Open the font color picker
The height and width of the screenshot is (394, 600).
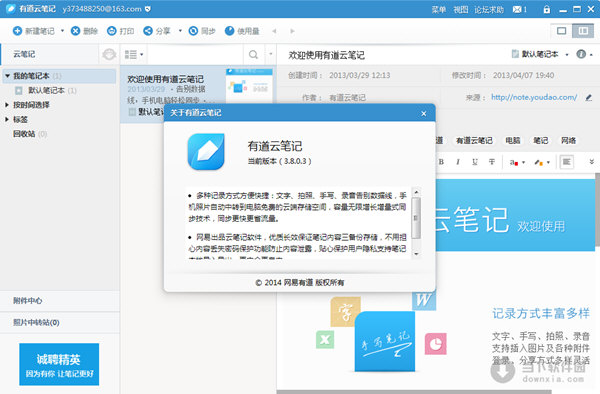(x=517, y=162)
